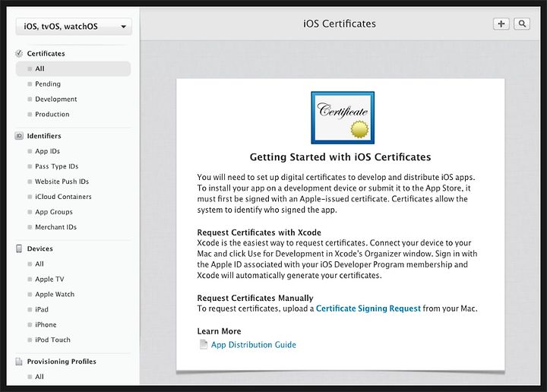Select All under Certificates

coord(73,68)
